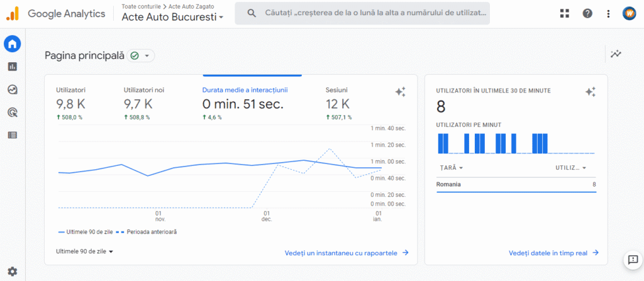The width and height of the screenshot is (644, 281).
Task: Open the feedback chat icon
Action: 633,260
